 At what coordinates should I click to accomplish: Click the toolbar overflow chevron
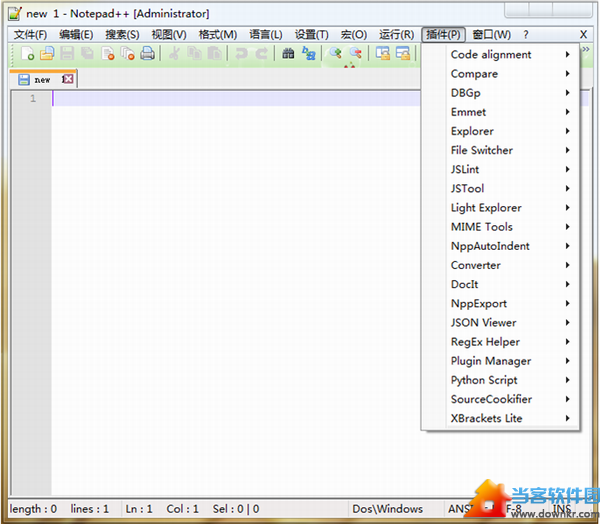[x=586, y=49]
